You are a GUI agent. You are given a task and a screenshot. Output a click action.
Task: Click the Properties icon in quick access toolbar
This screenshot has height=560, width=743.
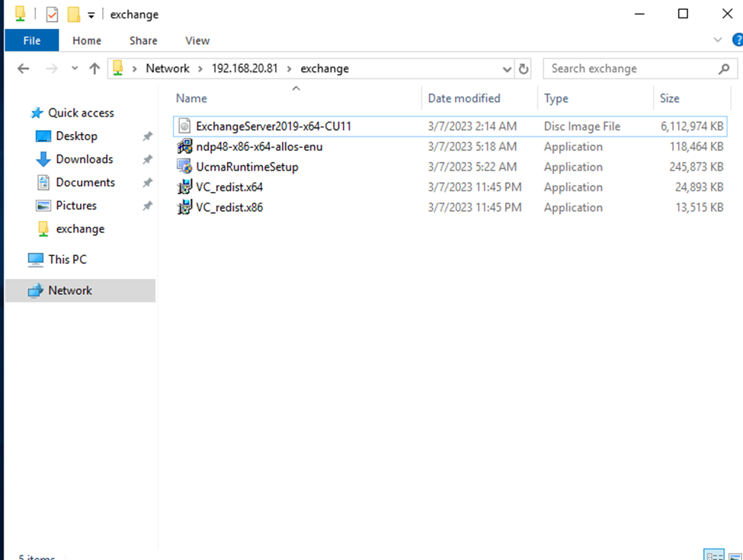pyautogui.click(x=52, y=14)
